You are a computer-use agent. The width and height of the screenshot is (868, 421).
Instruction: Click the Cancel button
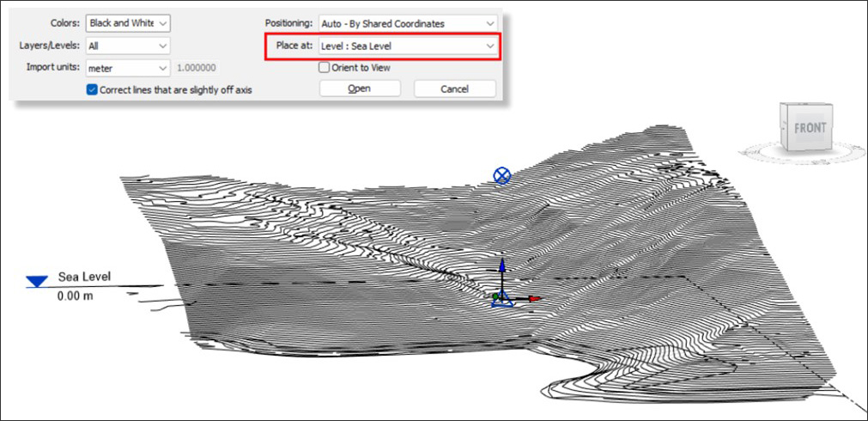pyautogui.click(x=454, y=88)
